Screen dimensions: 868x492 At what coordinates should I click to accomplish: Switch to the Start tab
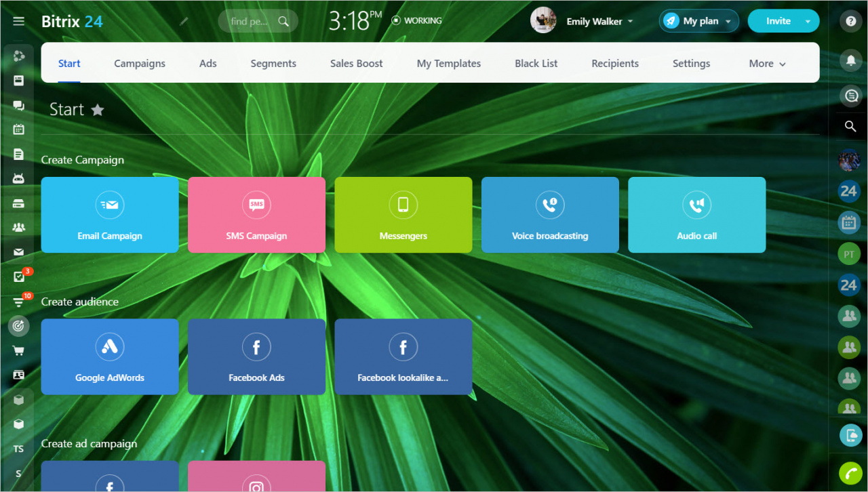click(x=69, y=63)
